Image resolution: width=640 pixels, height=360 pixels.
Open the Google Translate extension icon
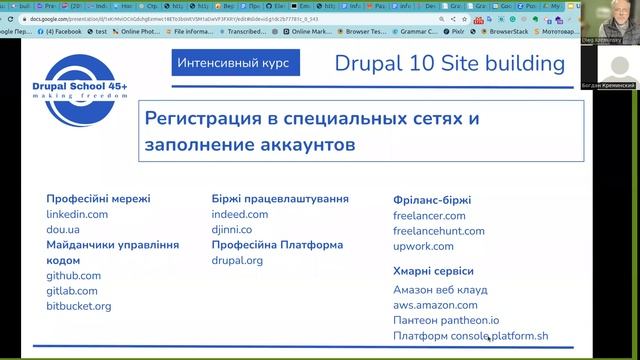pos(489,19)
